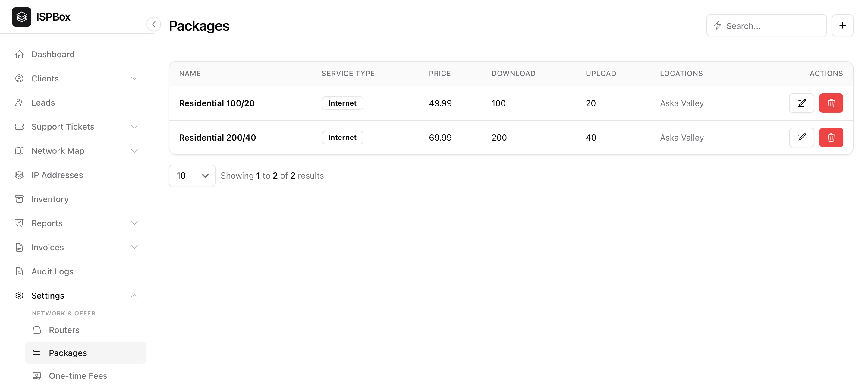This screenshot has height=386, width=868.
Task: Collapse the sidebar with the arrow button
Action: tap(154, 24)
